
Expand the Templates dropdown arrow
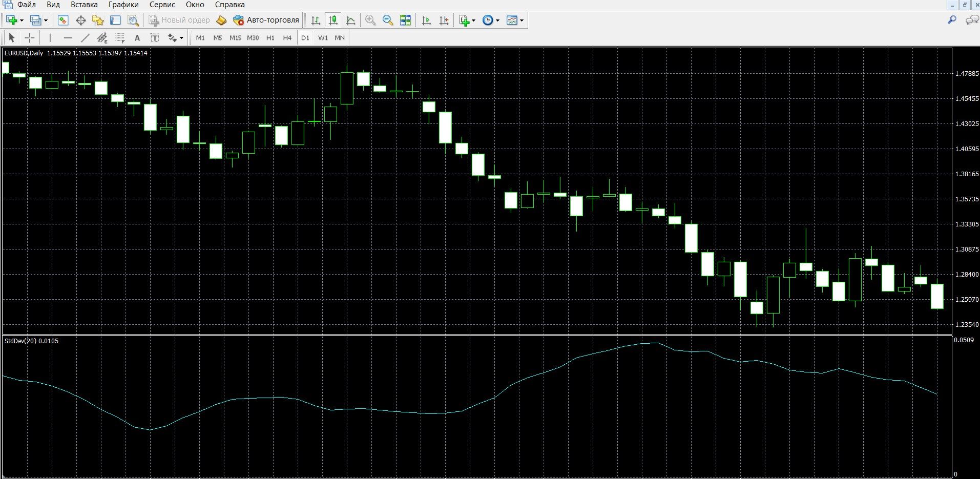(522, 20)
